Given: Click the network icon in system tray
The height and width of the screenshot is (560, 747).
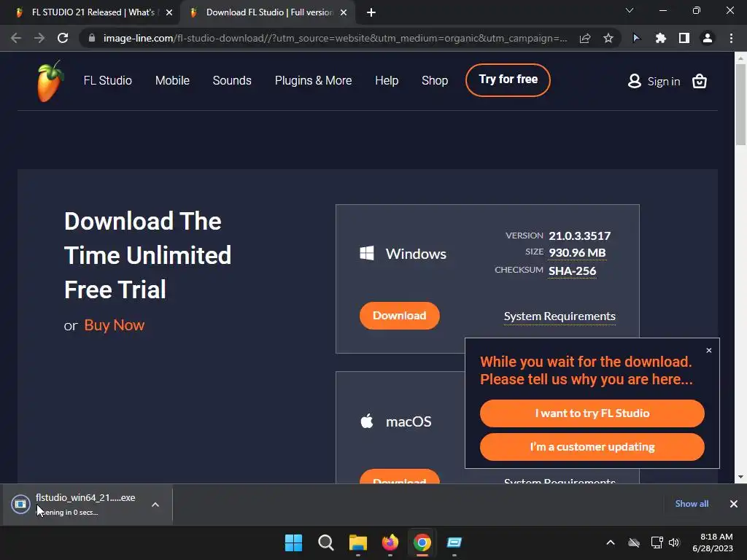Looking at the screenshot, I should click(657, 542).
